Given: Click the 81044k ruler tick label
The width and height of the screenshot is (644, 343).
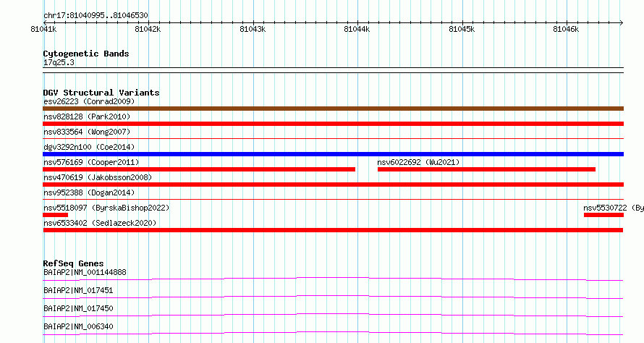Looking at the screenshot, I should (x=357, y=29).
